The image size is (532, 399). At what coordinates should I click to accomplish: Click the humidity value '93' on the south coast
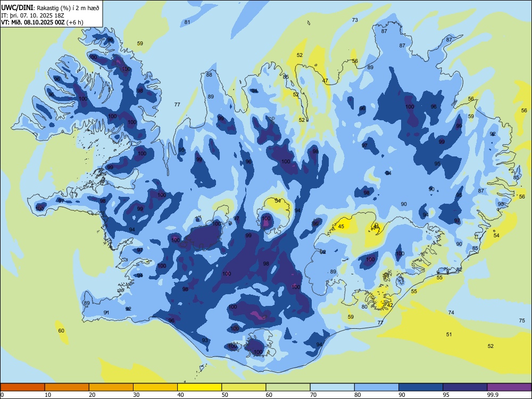click(x=205, y=340)
